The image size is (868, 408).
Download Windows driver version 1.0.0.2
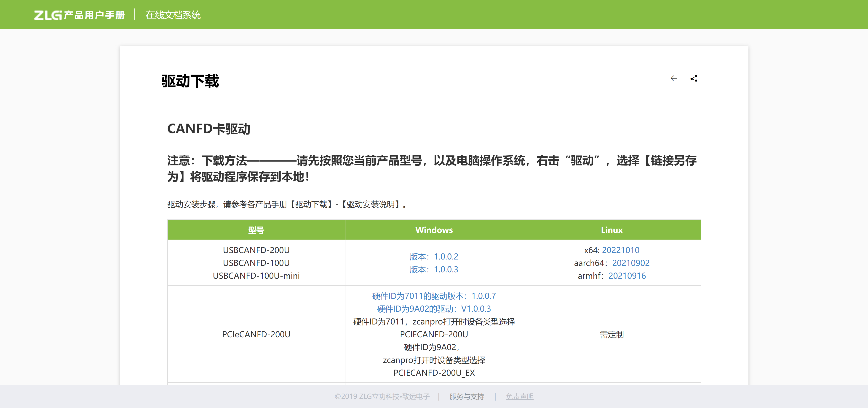(434, 257)
